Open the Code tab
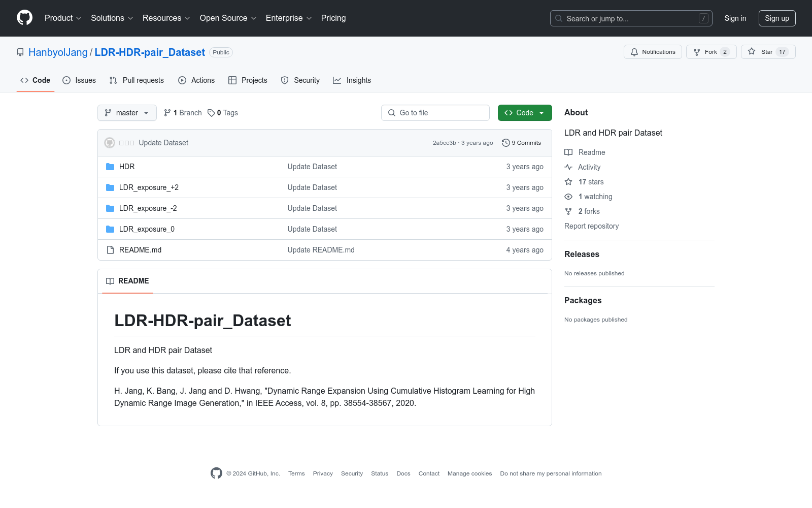Image resolution: width=812 pixels, height=508 pixels. (36, 80)
